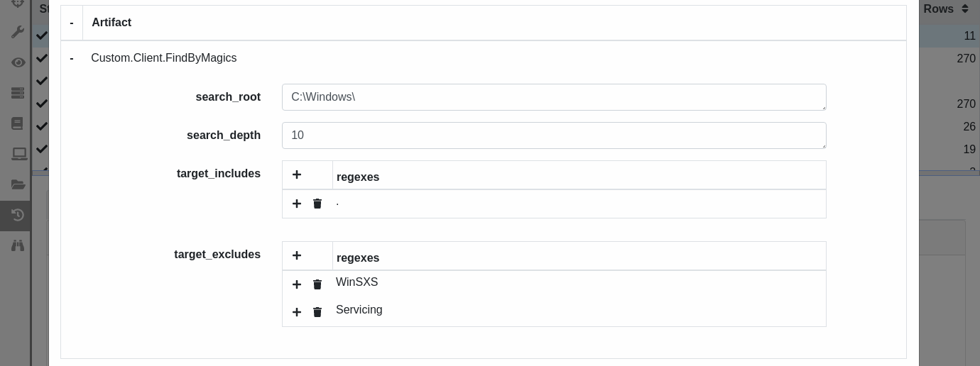Click the server icon in the sidebar

coord(18,93)
